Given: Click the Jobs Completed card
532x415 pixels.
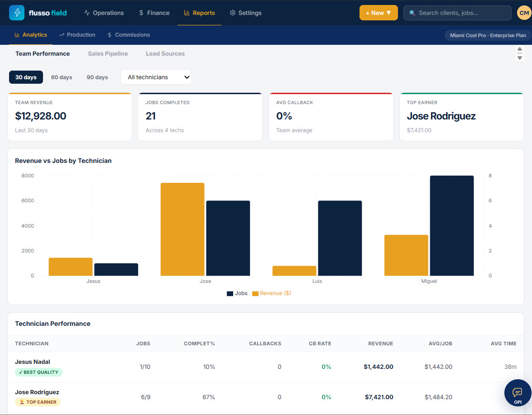Looking at the screenshot, I should [200, 117].
